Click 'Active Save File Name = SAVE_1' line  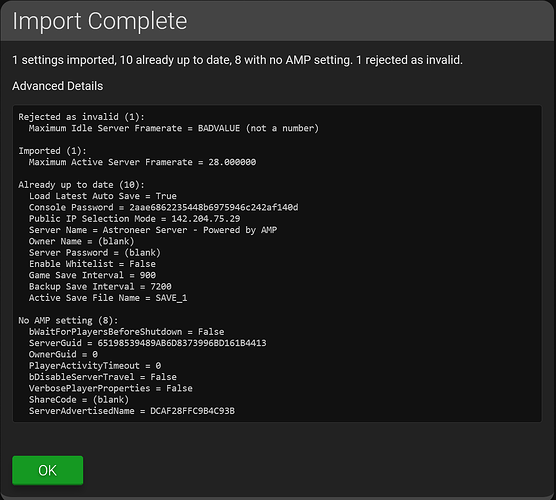(108, 298)
